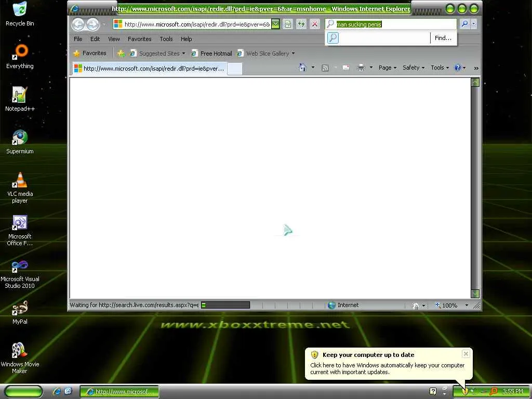Screen dimensions: 532x399
Task: Open the Recycle Bin desktop icon
Action: pyautogui.click(x=20, y=14)
